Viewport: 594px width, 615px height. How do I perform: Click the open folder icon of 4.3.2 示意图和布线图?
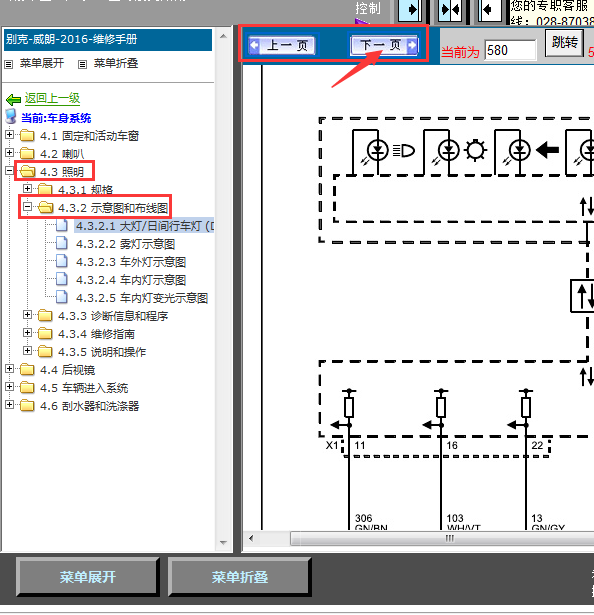(46, 207)
